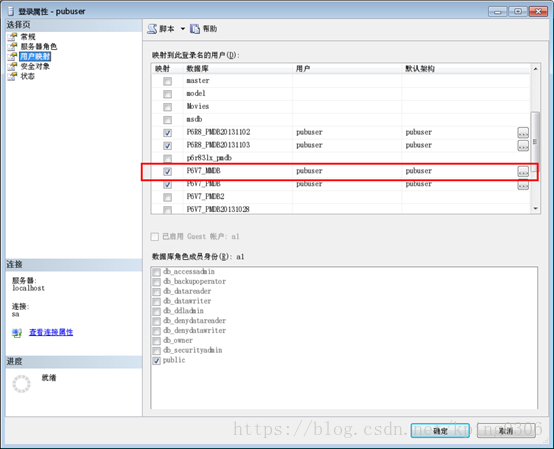Toggle the db_ddladmin role checkbox

click(156, 312)
